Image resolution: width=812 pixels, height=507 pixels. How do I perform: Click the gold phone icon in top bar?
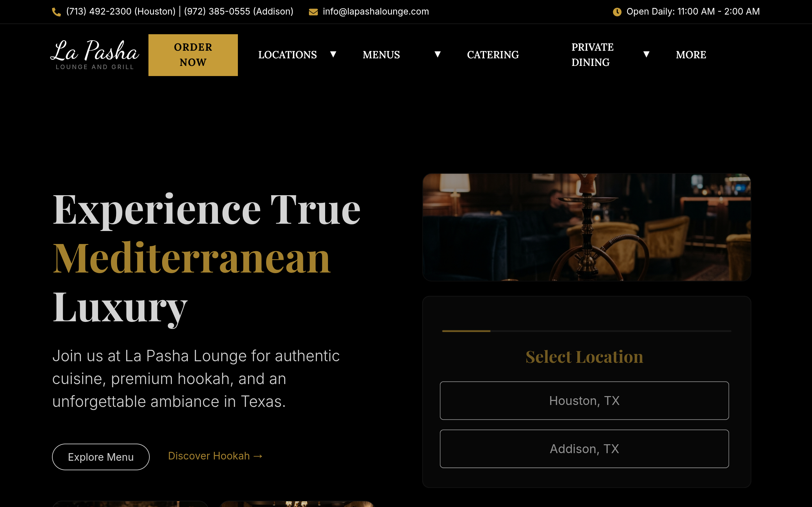[x=56, y=12]
